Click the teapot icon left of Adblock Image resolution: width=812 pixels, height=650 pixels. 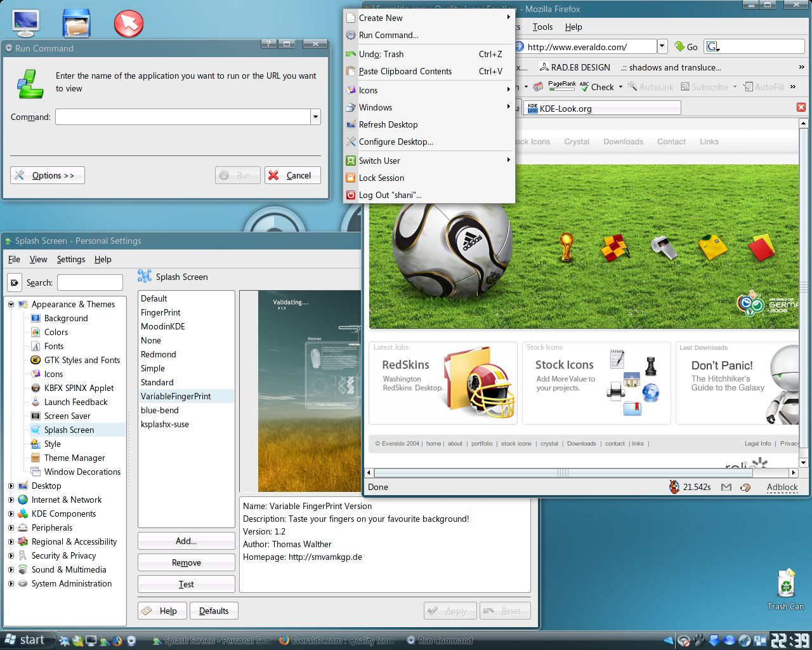745,487
